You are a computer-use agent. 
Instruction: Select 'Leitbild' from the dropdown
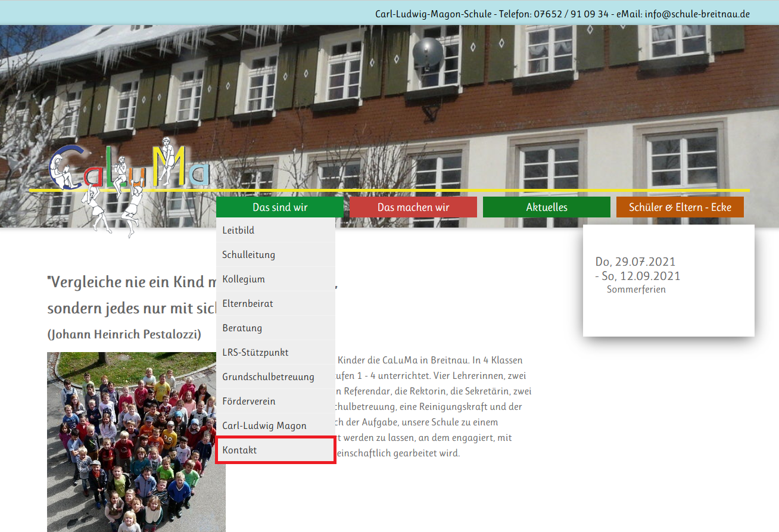238,230
